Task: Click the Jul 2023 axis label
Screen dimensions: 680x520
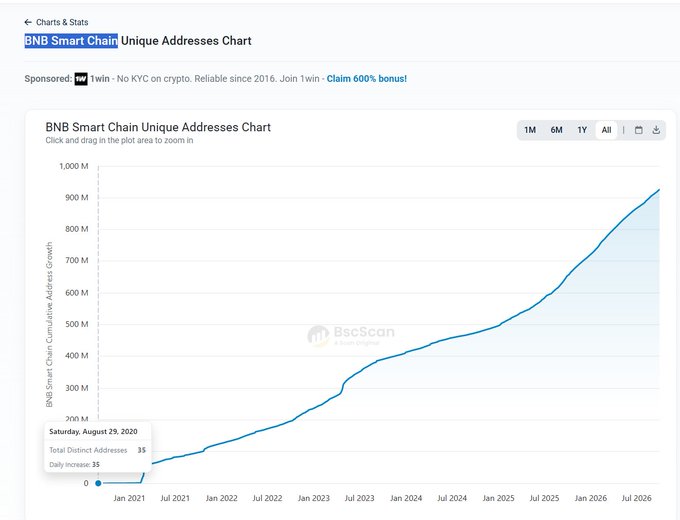Action: [360, 498]
